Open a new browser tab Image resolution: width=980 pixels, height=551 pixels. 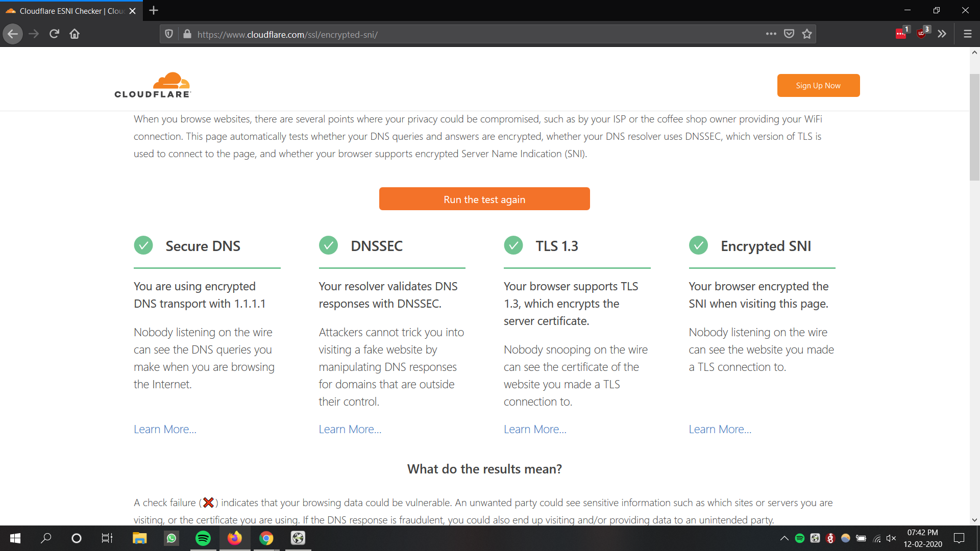[x=154, y=11]
